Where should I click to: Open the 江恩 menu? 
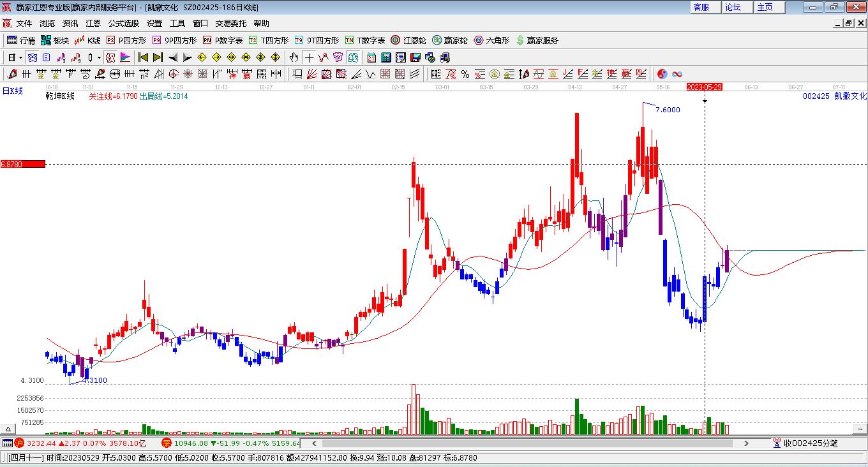coord(93,23)
